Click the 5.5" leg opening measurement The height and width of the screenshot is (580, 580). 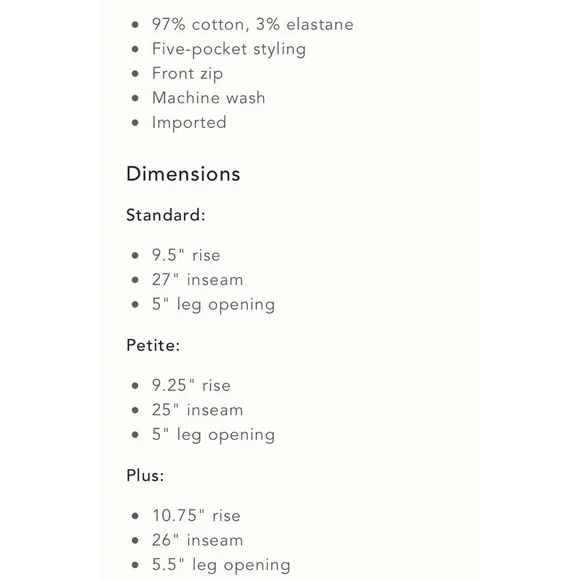click(221, 566)
